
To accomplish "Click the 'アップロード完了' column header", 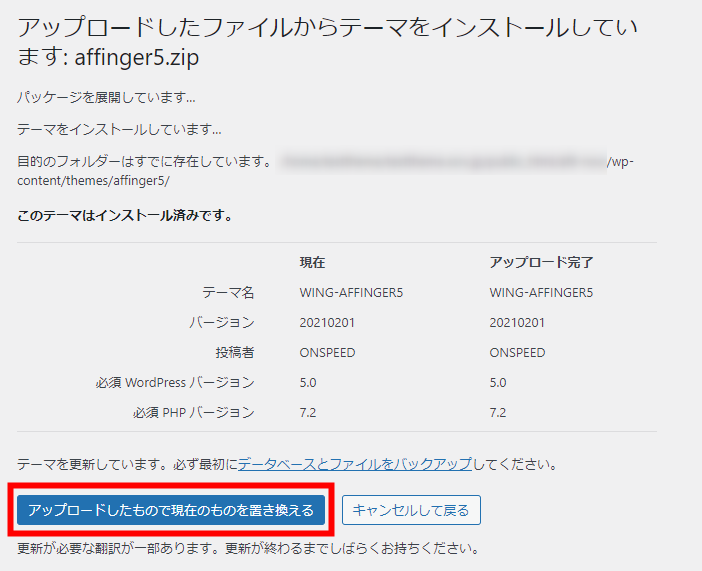I will (541, 262).
